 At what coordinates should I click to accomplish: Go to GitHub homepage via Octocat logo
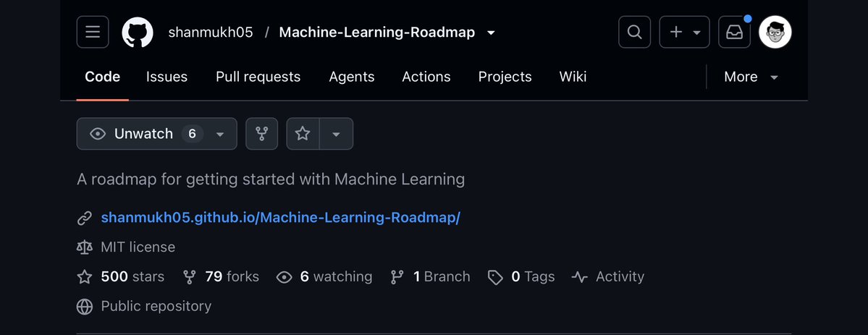tap(138, 32)
